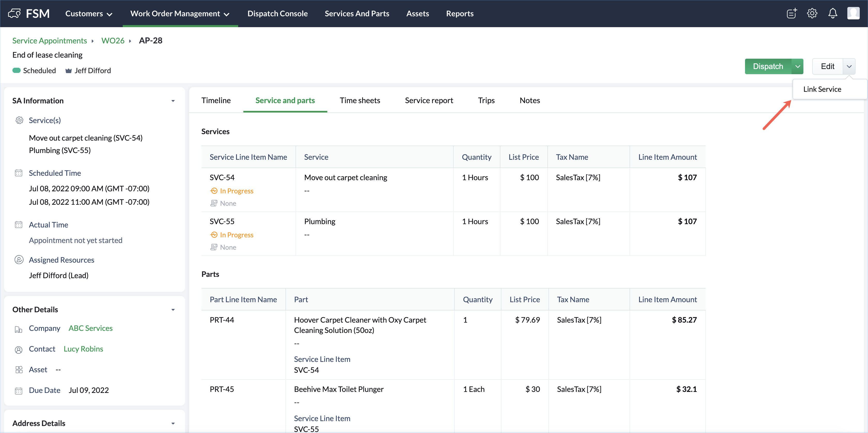The image size is (868, 433).
Task: Collapse the Other Details section
Action: click(173, 310)
